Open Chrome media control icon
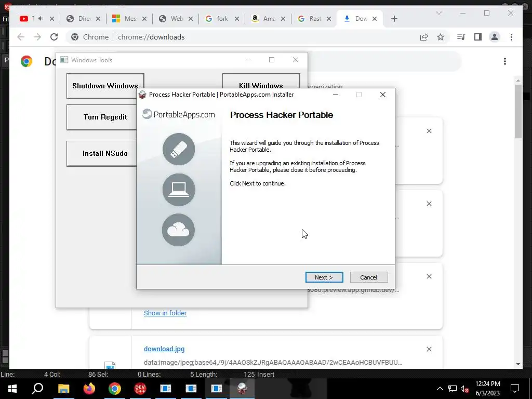Image resolution: width=532 pixels, height=399 pixels. (x=461, y=37)
